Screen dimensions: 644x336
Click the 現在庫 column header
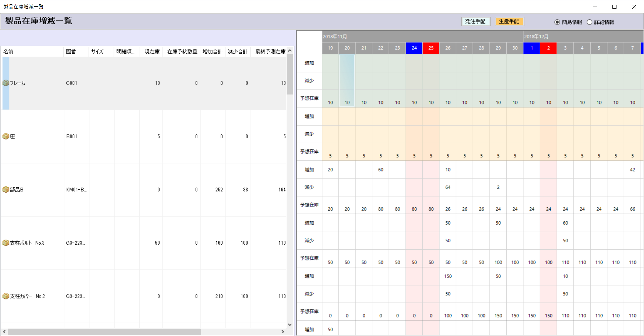coord(151,51)
